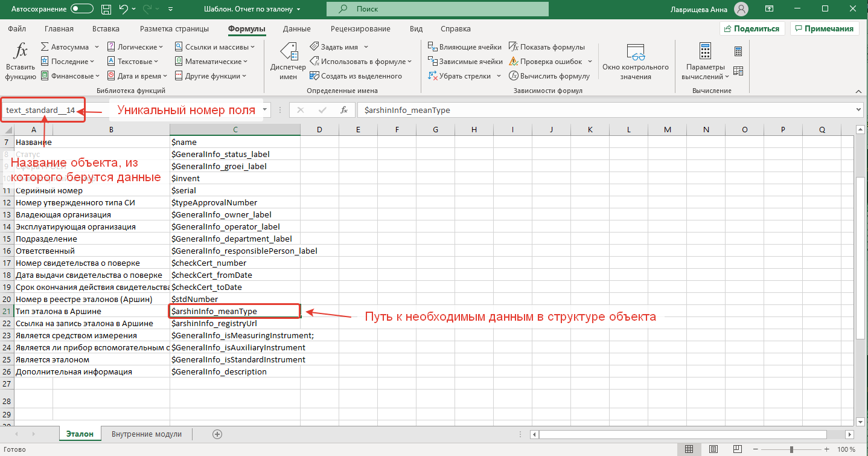Switch to page layout view icon

[x=713, y=449]
